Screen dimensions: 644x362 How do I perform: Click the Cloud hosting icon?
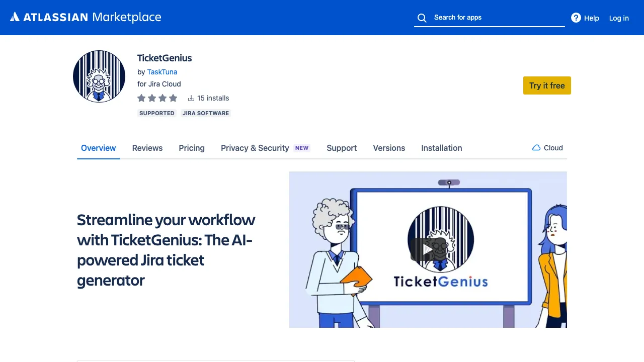(x=536, y=148)
